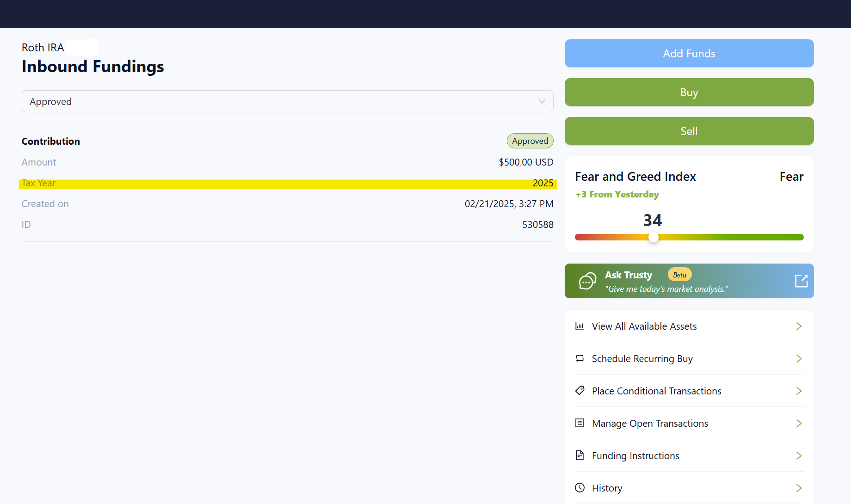
Task: Expand the View All Available Assets chevron
Action: click(799, 326)
